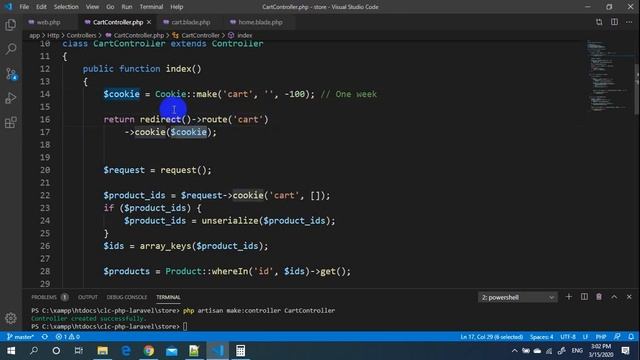The image size is (640, 360).
Task: Change the UTF-8 file encoding
Action: (x=568, y=337)
